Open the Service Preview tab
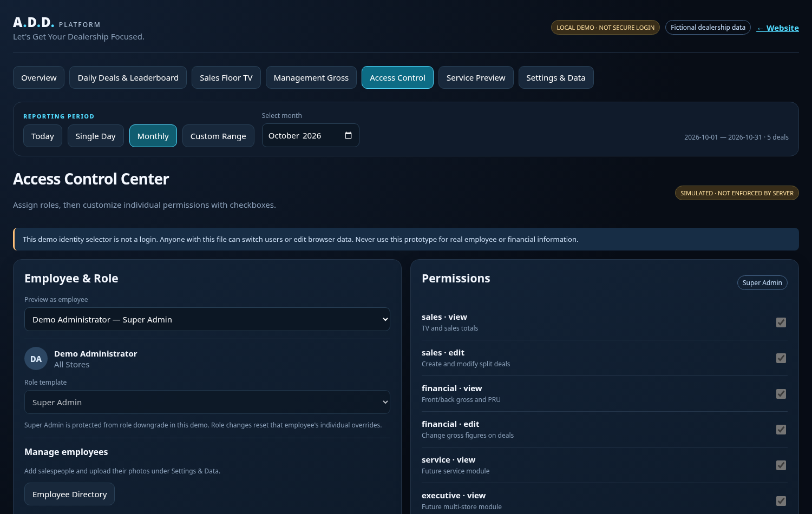This screenshot has height=514, width=812. (x=476, y=77)
